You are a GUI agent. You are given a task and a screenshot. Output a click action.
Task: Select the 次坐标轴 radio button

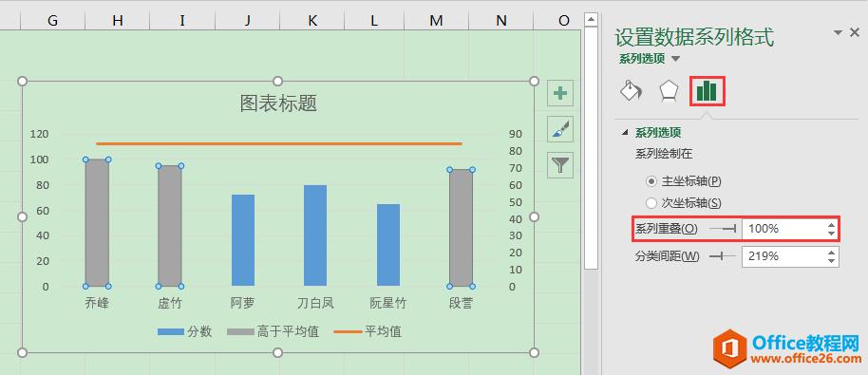pos(651,203)
